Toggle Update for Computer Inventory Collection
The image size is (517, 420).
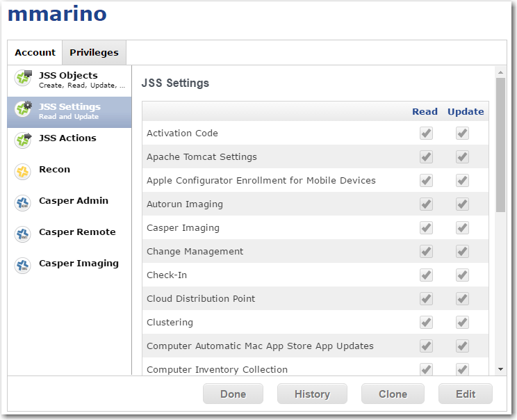pos(462,369)
